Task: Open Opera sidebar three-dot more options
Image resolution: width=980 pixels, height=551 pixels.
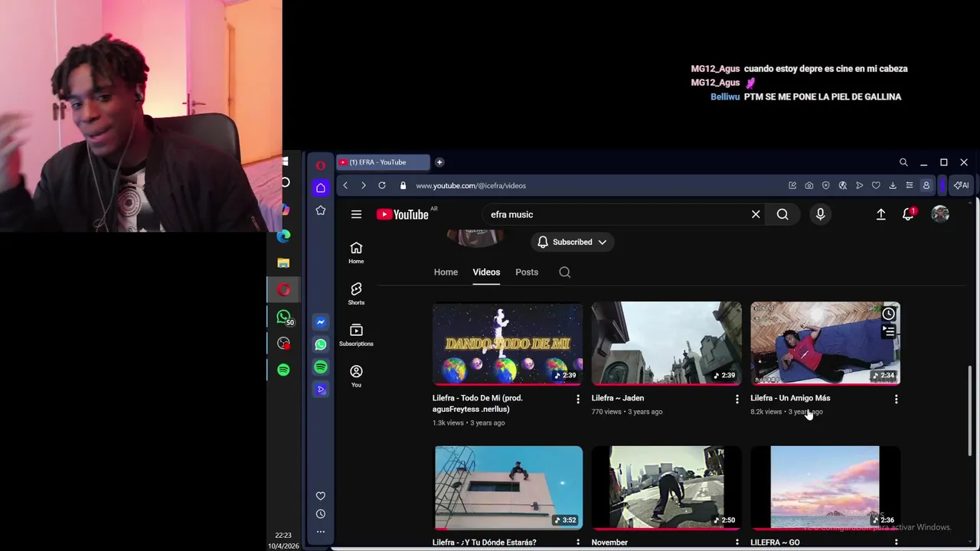Action: click(x=321, y=532)
